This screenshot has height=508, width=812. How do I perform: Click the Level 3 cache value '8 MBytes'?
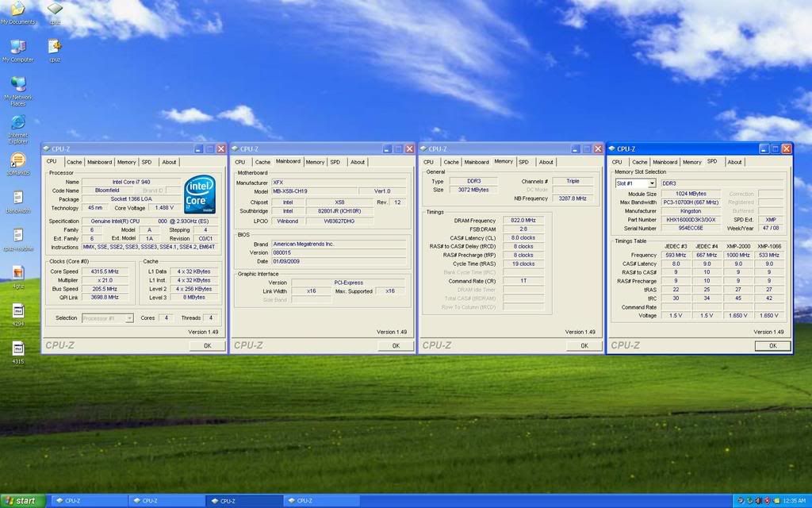coord(193,298)
